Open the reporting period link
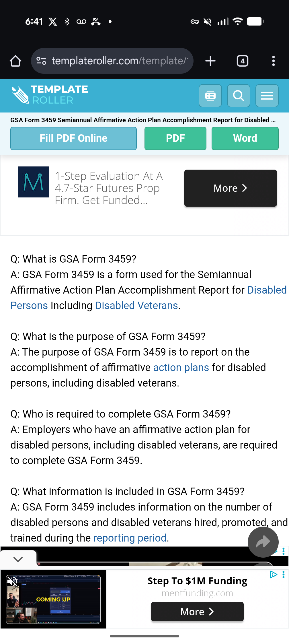289x644 pixels. pos(130,538)
